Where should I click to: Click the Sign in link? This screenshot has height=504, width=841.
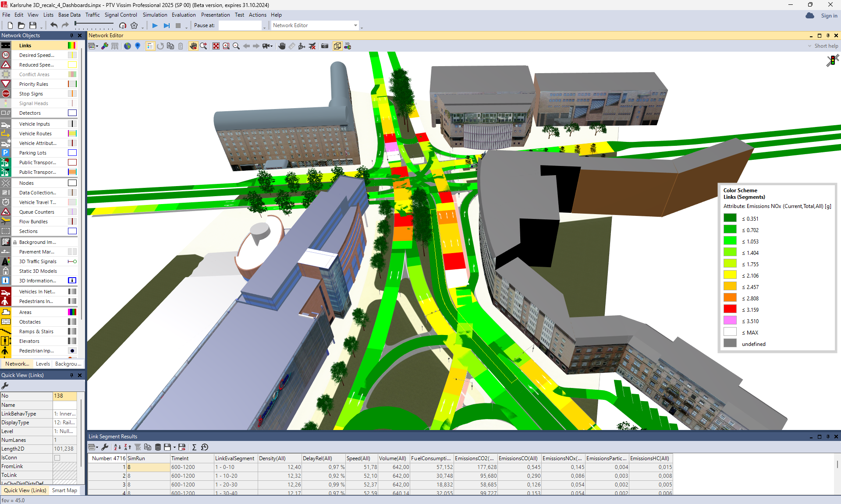coord(829,16)
